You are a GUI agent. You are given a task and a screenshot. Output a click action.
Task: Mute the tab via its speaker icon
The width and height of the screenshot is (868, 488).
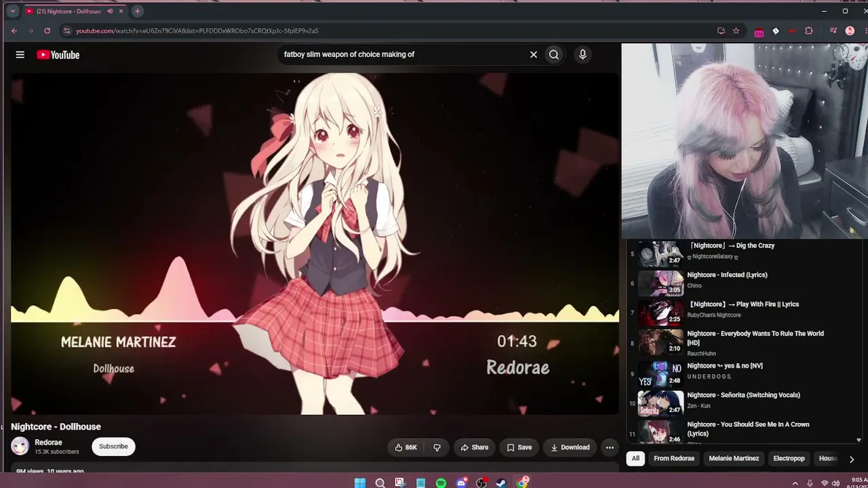tap(110, 11)
